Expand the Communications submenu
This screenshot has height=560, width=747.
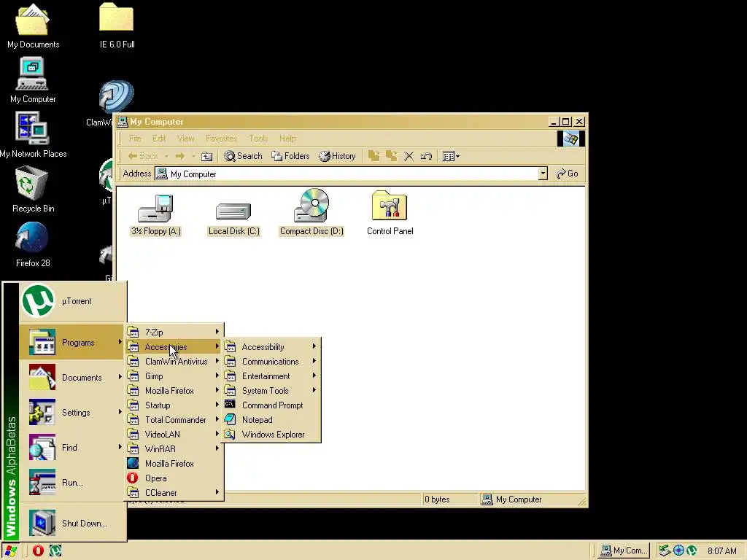click(x=271, y=362)
